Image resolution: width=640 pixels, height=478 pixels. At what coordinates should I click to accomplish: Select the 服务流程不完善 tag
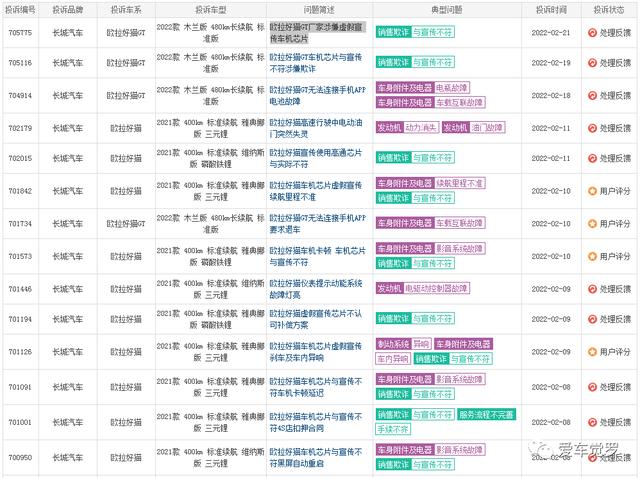[x=487, y=414]
